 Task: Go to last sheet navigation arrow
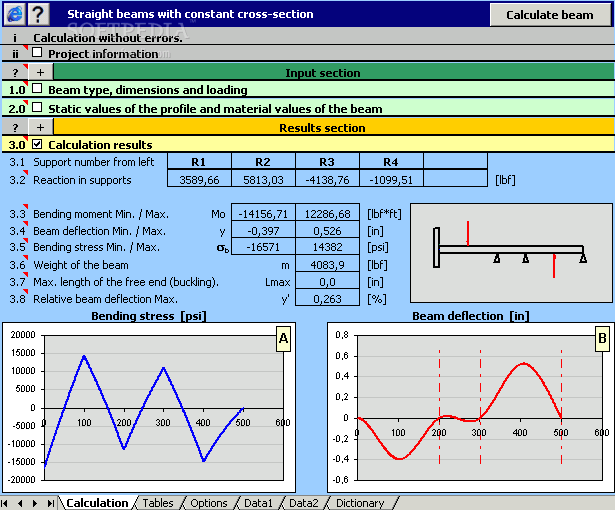coord(51,503)
